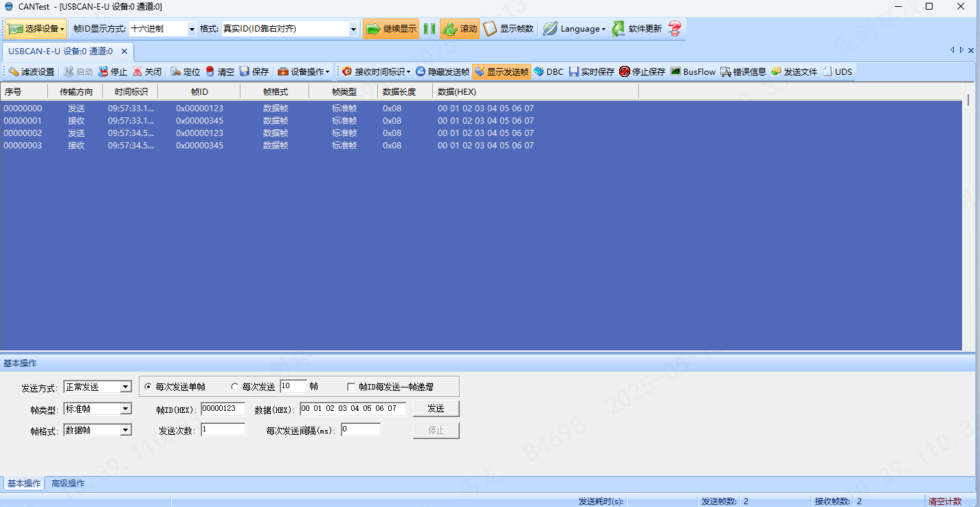This screenshot has height=507, width=980.
Task: Click 隐藏发送帧 hide sent frames
Action: [443, 71]
